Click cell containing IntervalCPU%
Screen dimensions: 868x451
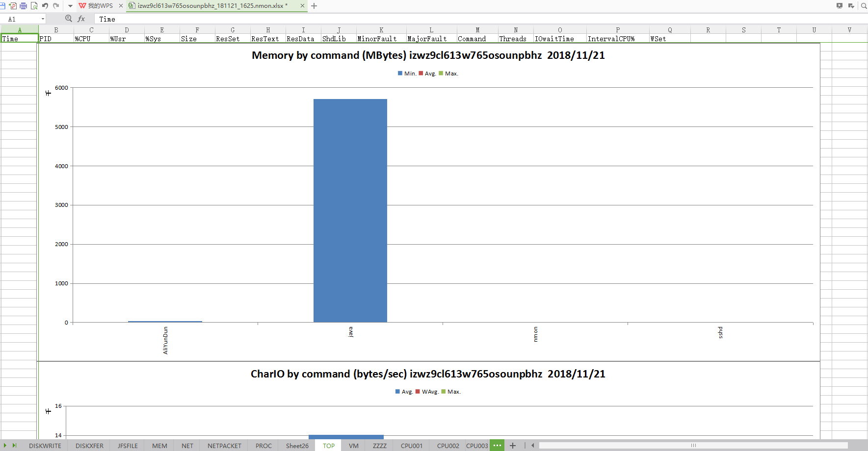coord(618,39)
